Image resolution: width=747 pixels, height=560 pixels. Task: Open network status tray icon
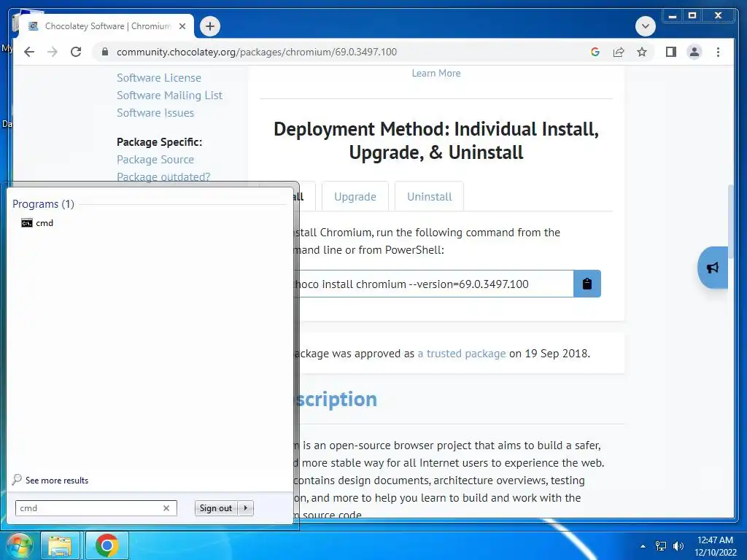[661, 546]
